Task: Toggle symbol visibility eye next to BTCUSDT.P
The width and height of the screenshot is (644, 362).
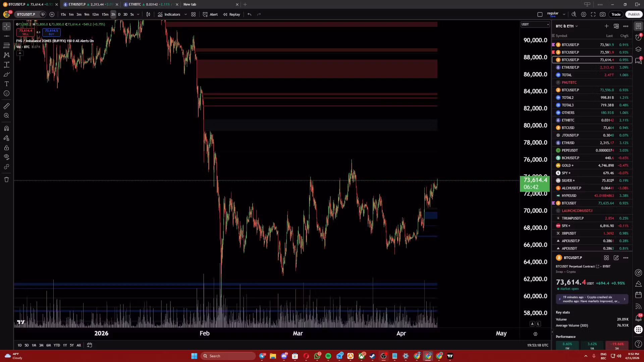Action: point(43,14)
